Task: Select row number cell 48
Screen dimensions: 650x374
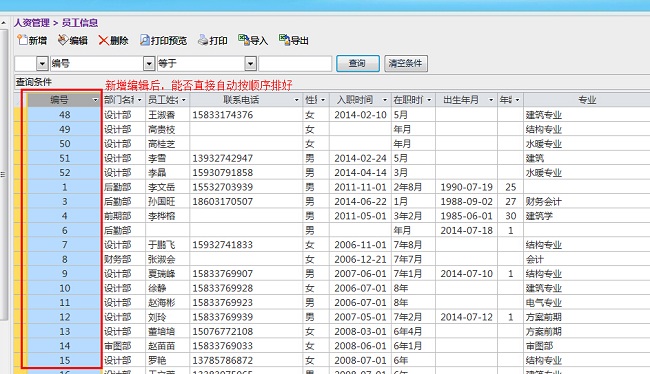Action: (64, 114)
